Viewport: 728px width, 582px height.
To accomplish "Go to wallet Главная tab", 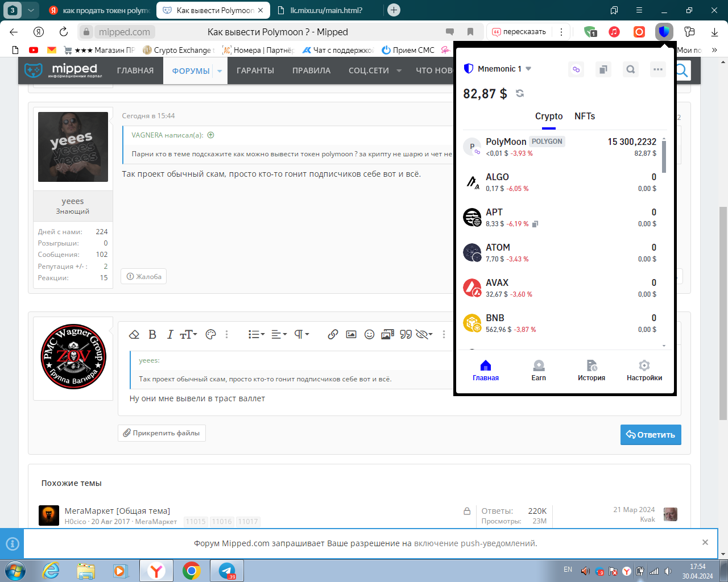I will 486,371.
